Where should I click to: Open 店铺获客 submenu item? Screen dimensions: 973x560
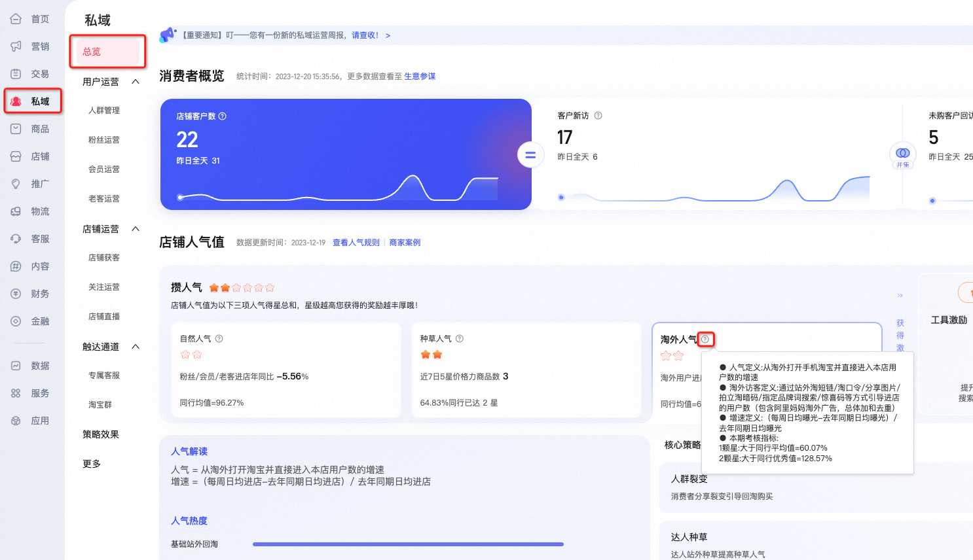point(104,258)
